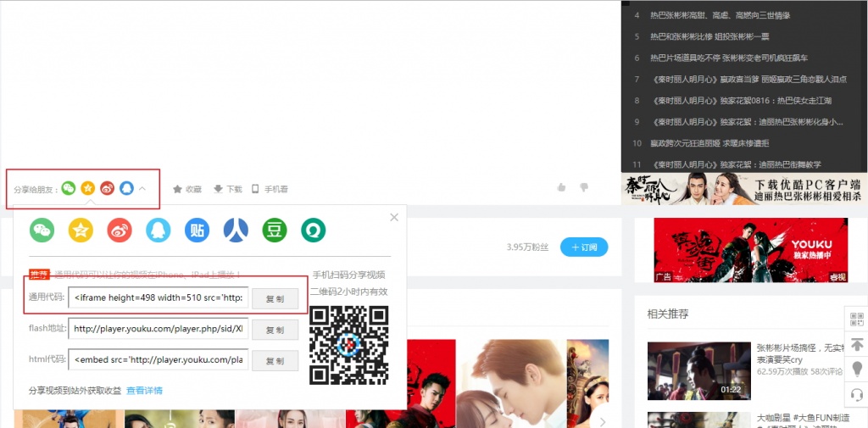
Task: Copy the flash地址 with 复制 button
Action: click(275, 330)
